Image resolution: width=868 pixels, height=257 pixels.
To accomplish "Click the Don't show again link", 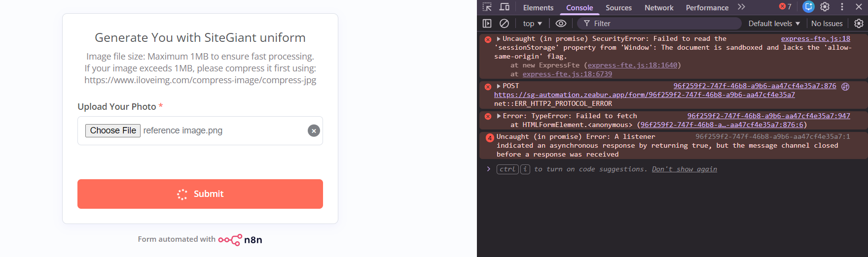I will click(684, 169).
